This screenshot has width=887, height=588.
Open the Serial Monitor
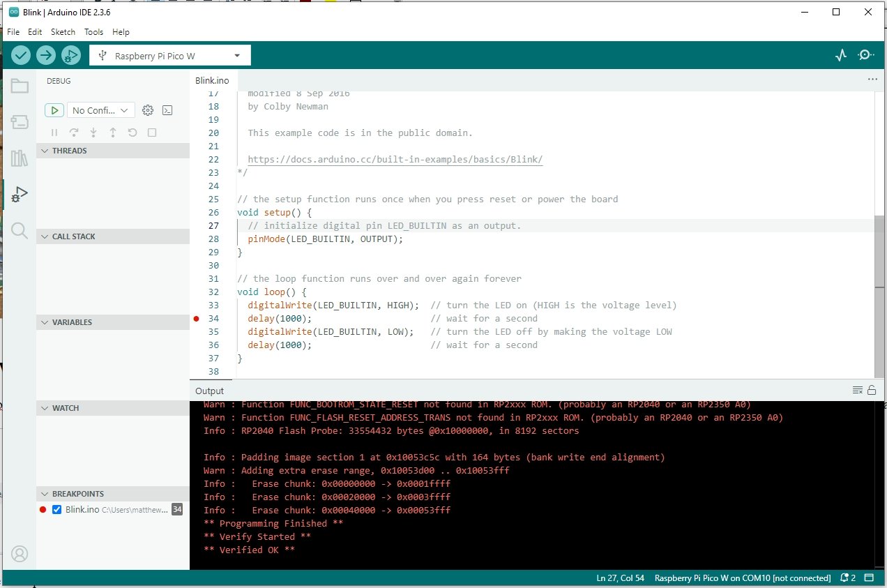pos(866,55)
